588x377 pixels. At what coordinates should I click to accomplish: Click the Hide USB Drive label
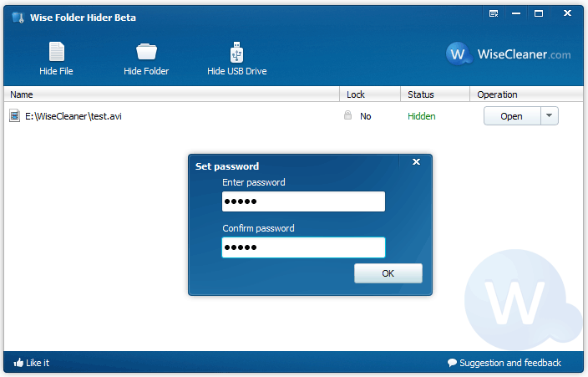coord(237,71)
